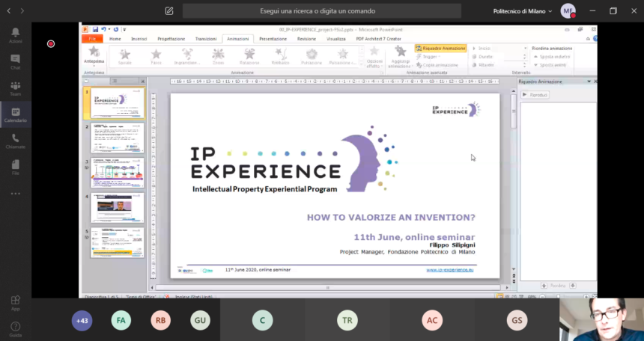Click the red recording indicator
The image size is (644, 341).
(x=51, y=44)
